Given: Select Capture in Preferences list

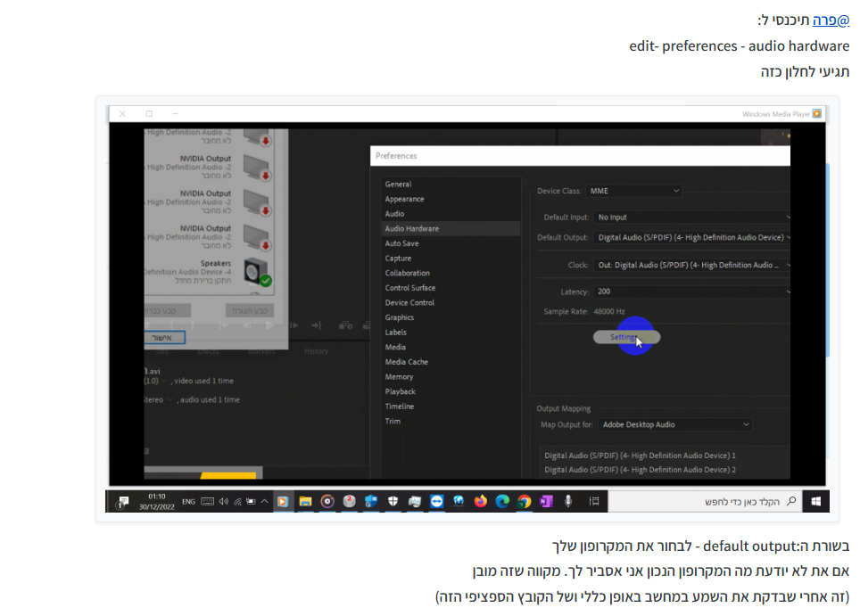Looking at the screenshot, I should click(398, 259).
